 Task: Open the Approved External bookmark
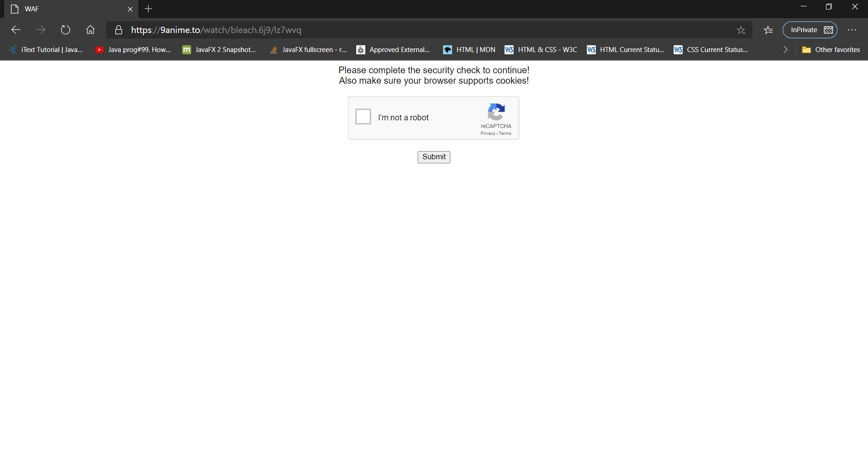(x=393, y=50)
